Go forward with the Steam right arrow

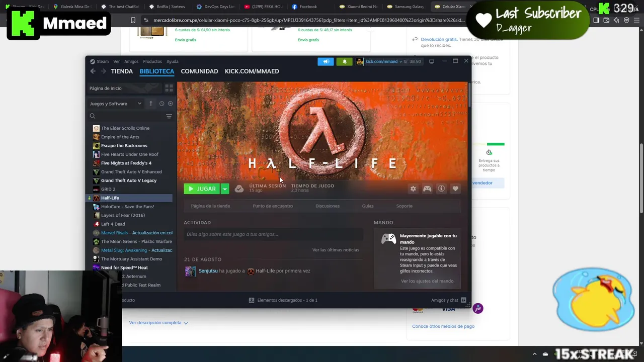point(104,71)
